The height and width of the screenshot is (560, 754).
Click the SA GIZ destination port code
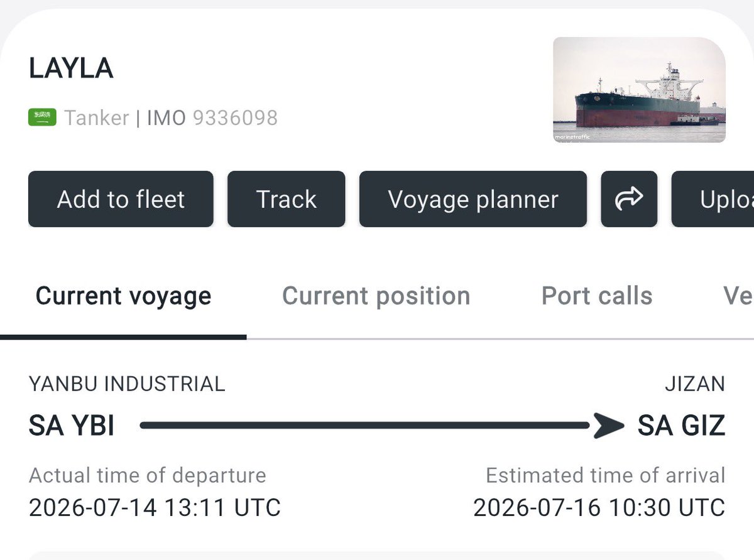pyautogui.click(x=681, y=426)
